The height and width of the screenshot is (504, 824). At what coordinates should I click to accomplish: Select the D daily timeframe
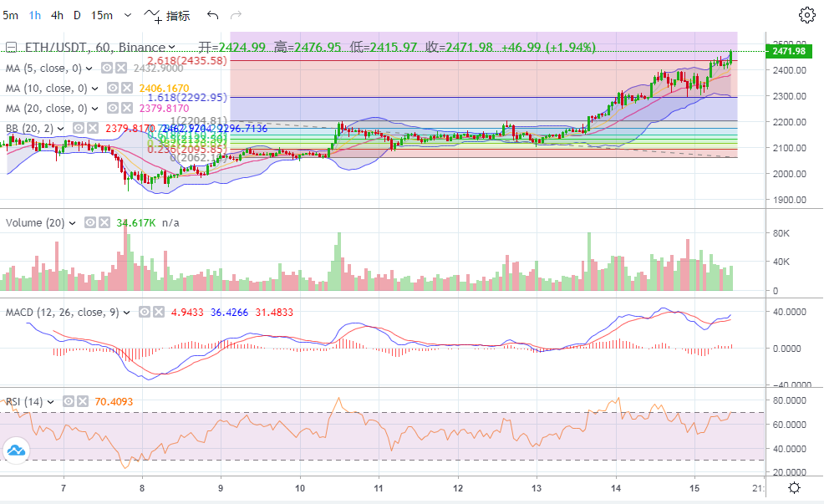(x=77, y=15)
